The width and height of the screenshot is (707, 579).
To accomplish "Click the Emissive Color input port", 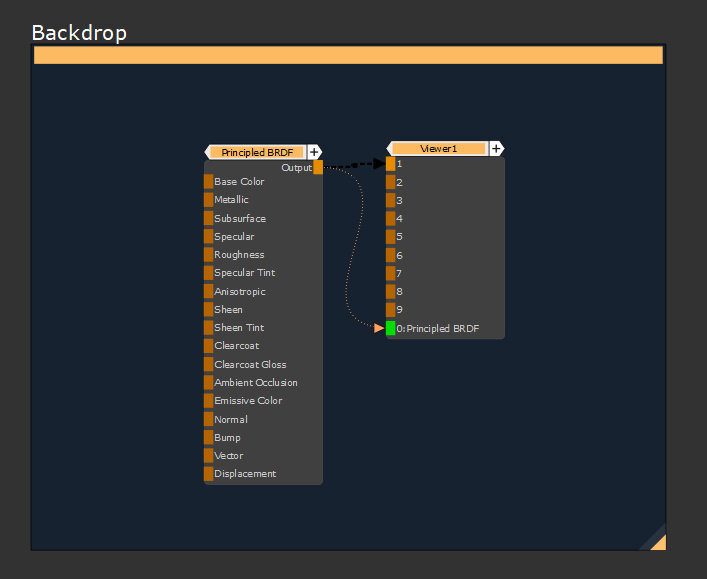I will click(x=208, y=401).
